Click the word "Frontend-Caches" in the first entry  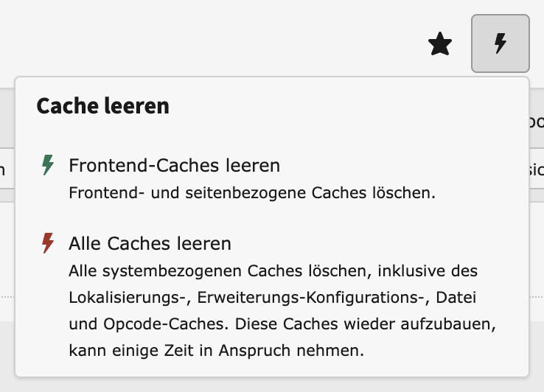point(127,166)
